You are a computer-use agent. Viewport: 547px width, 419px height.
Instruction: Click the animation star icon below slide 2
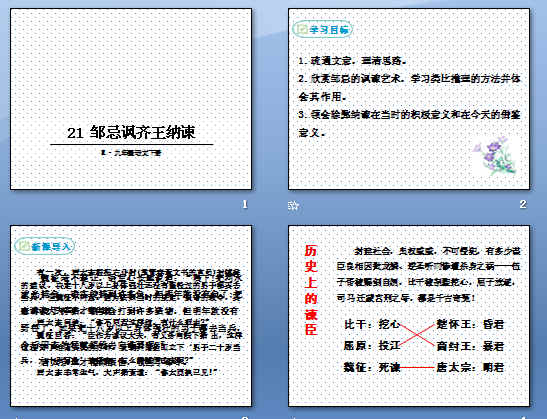(x=293, y=205)
